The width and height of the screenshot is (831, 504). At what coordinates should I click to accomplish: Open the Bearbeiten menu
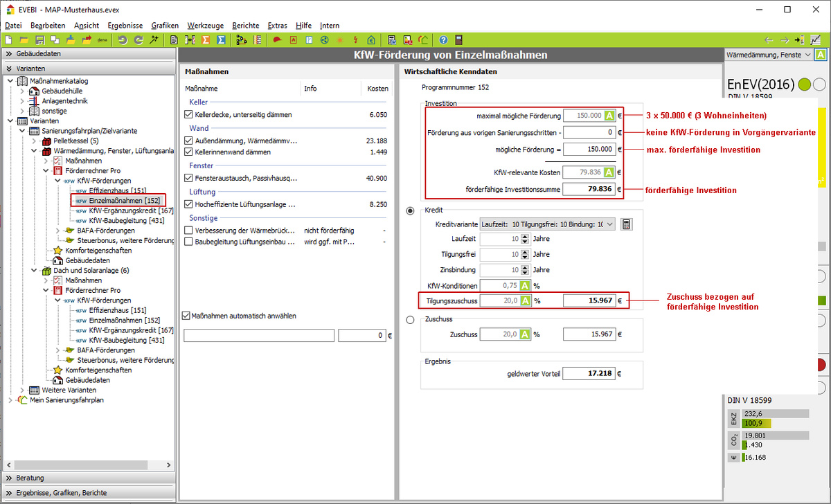click(48, 26)
